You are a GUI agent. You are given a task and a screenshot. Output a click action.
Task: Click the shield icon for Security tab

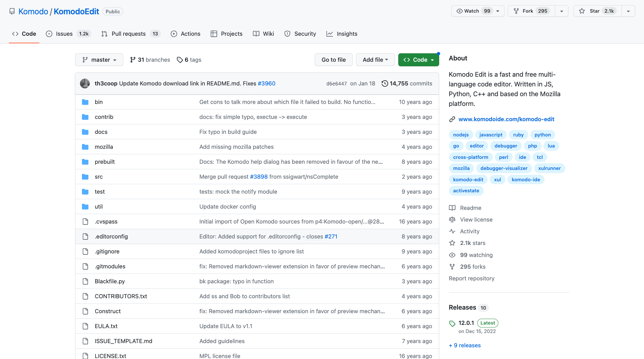287,33
